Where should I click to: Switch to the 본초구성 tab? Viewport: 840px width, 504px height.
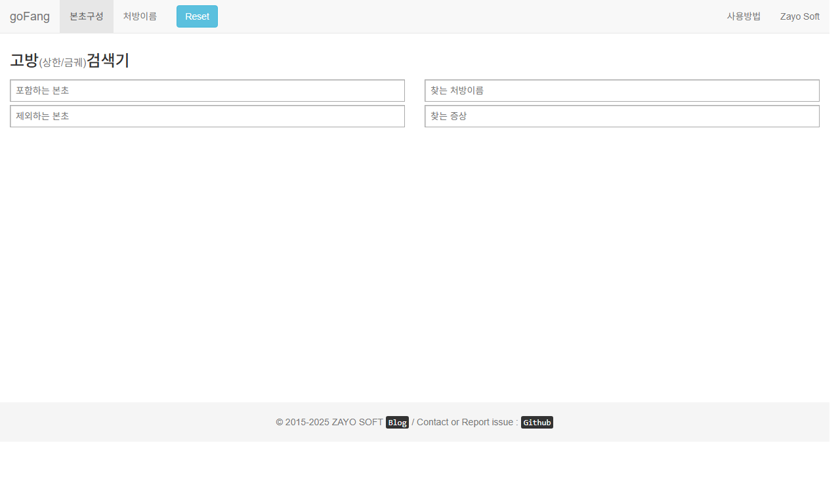[x=87, y=16]
